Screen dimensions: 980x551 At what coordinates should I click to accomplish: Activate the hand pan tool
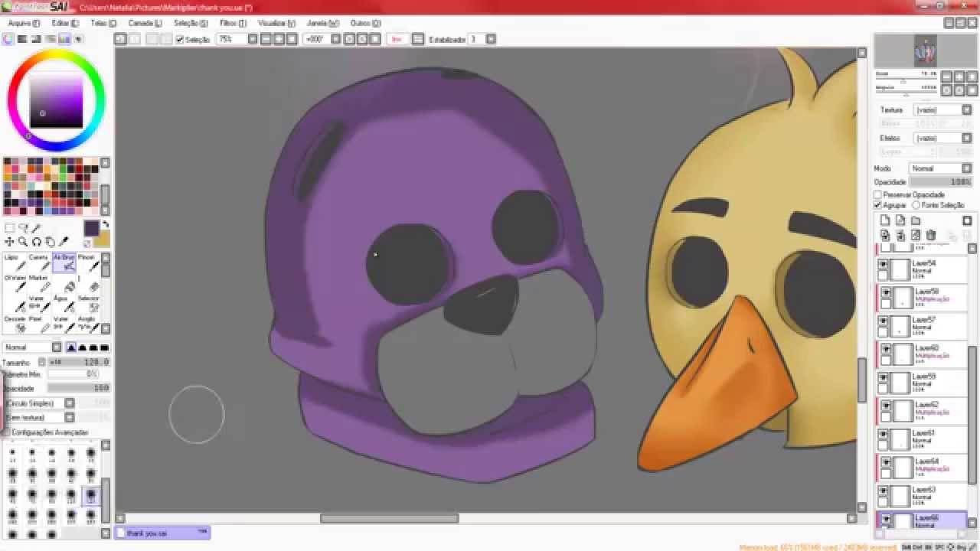pyautogui.click(x=50, y=242)
